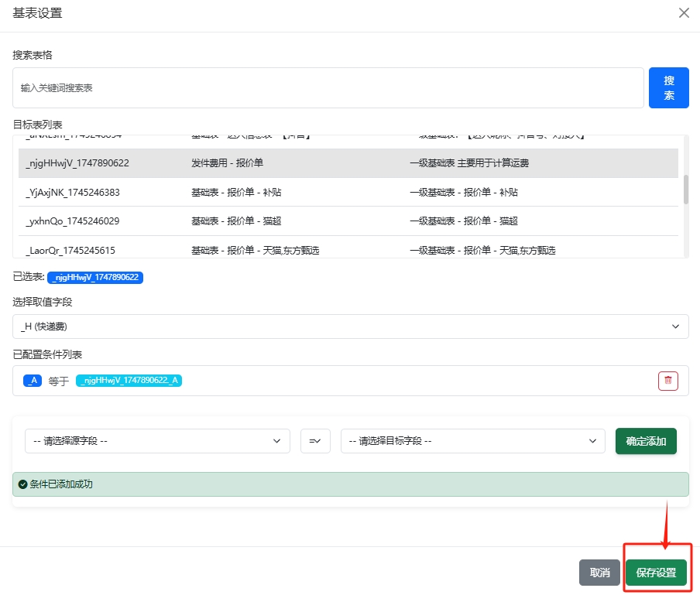Select table row _njgHHwjV_1747890622

click(348, 163)
